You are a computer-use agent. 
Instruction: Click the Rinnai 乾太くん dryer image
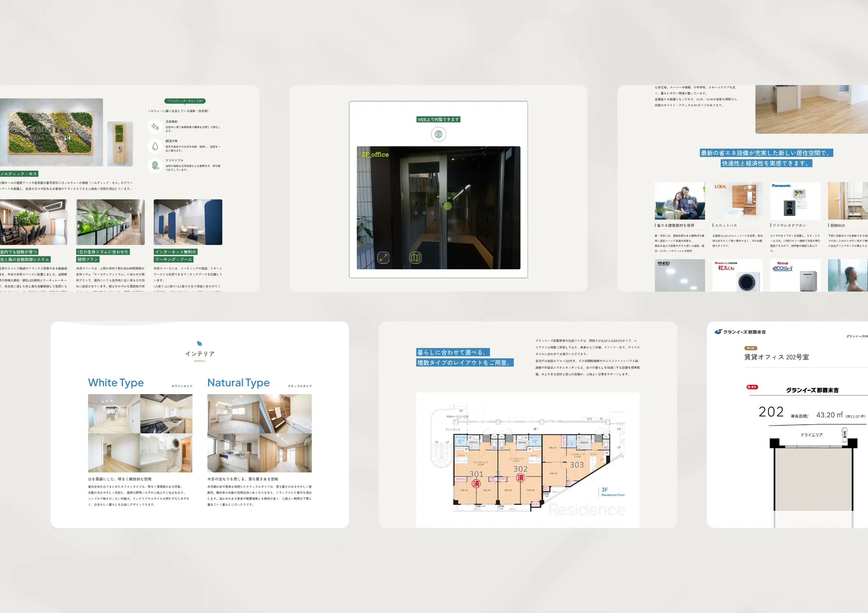737,275
